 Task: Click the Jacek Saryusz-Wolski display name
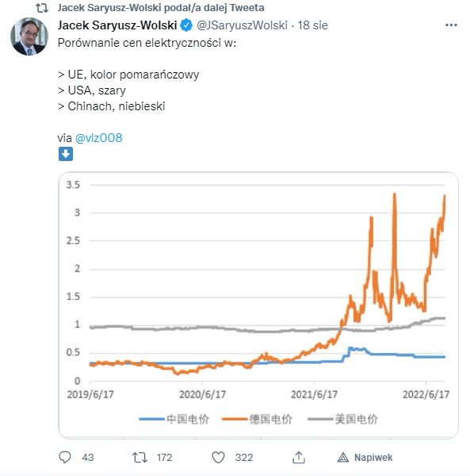coord(117,25)
